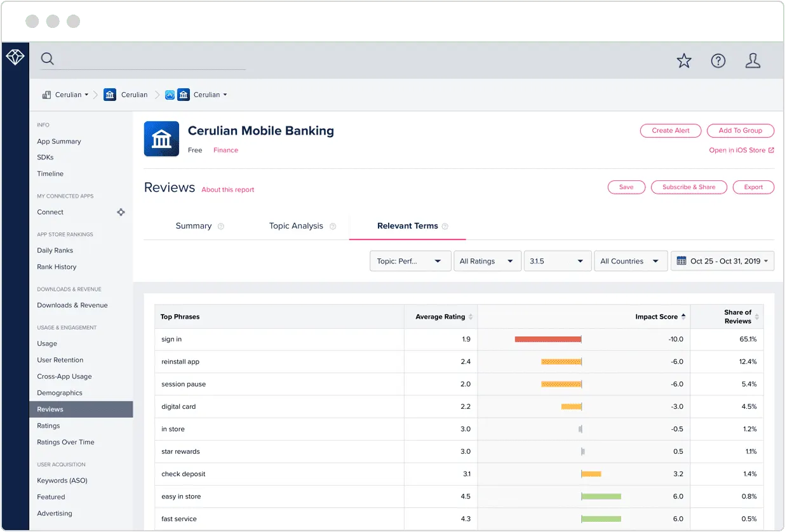785x532 pixels.
Task: Switch to the Topic Analysis tab
Action: (296, 226)
